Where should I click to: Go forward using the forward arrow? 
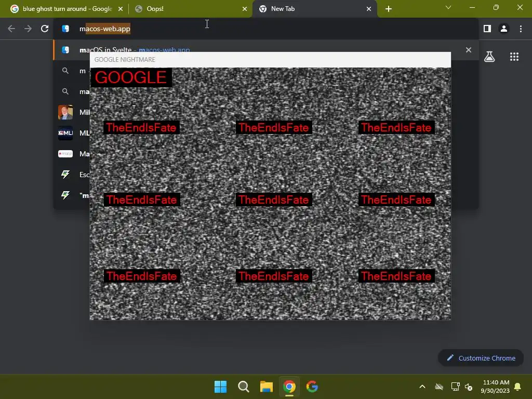[28, 29]
